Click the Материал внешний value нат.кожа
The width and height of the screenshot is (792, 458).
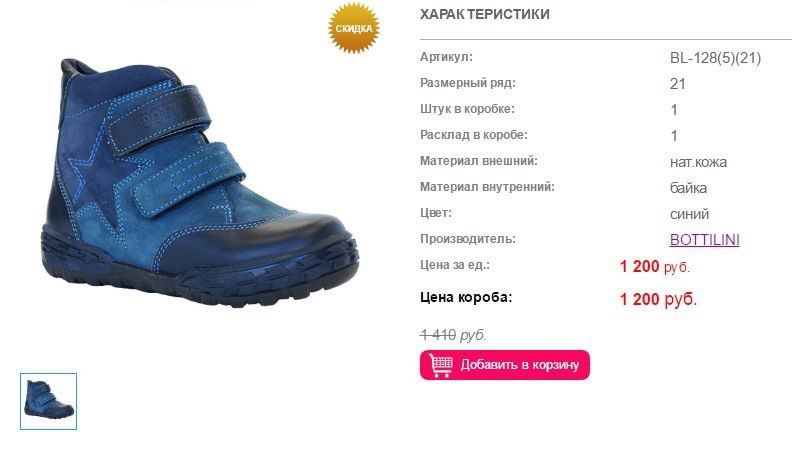[x=699, y=162]
